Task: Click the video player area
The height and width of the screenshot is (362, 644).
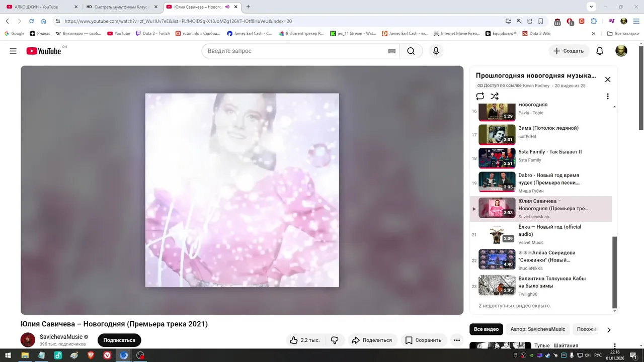Action: click(242, 190)
